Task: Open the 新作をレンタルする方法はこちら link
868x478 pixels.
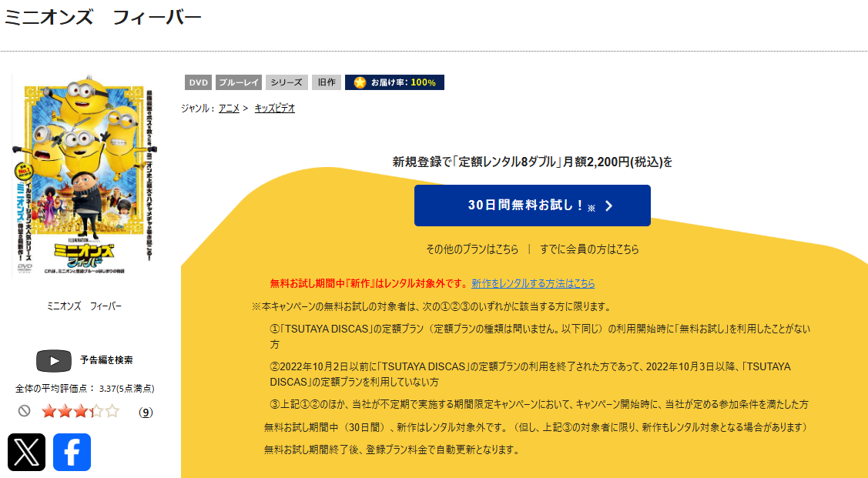Action: [532, 283]
